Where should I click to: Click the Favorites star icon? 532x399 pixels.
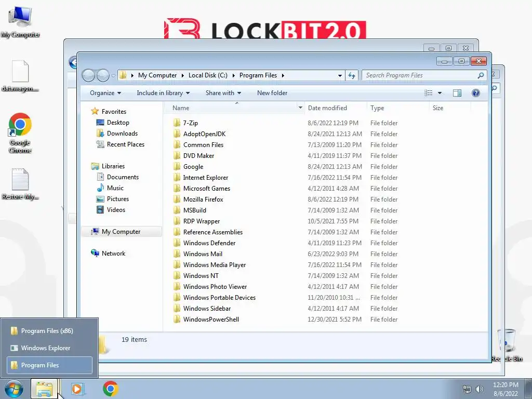point(95,111)
